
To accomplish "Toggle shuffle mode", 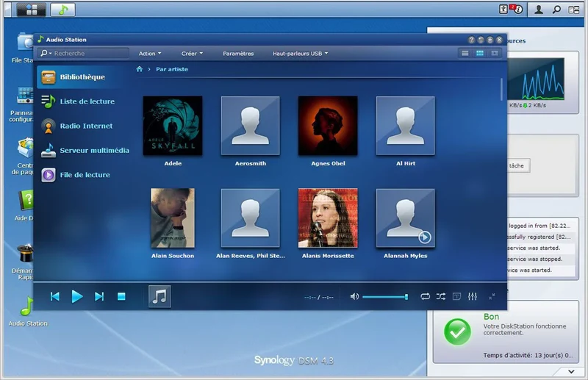I will (440, 297).
